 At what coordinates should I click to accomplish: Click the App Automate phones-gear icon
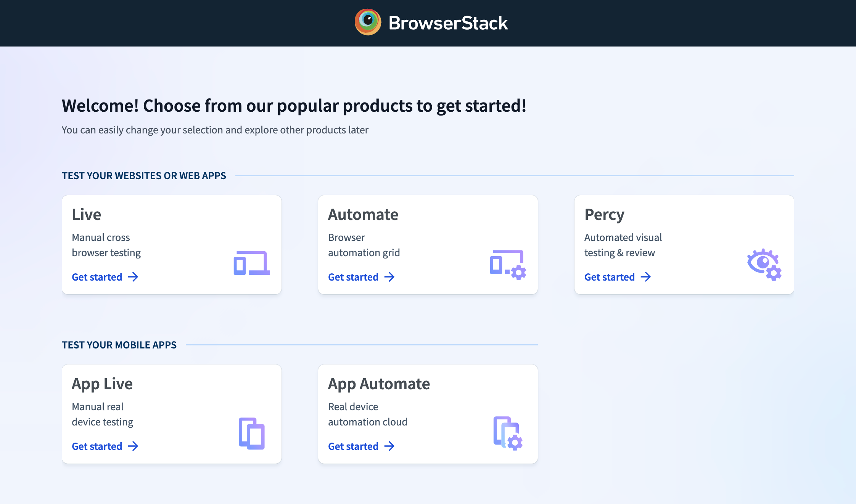(508, 433)
